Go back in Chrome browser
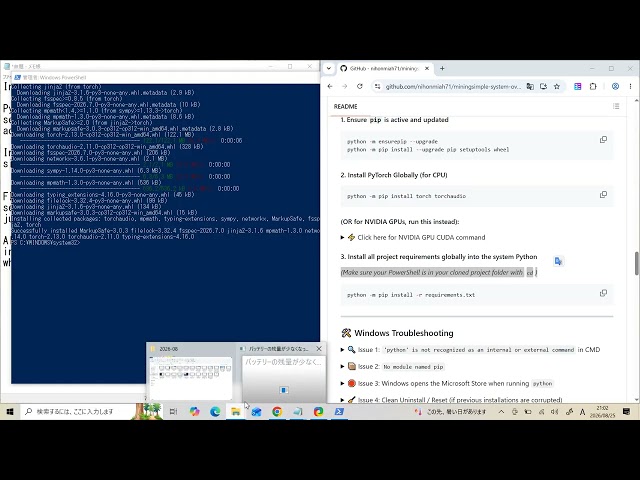Screen dimensions: 640x480 330,86
